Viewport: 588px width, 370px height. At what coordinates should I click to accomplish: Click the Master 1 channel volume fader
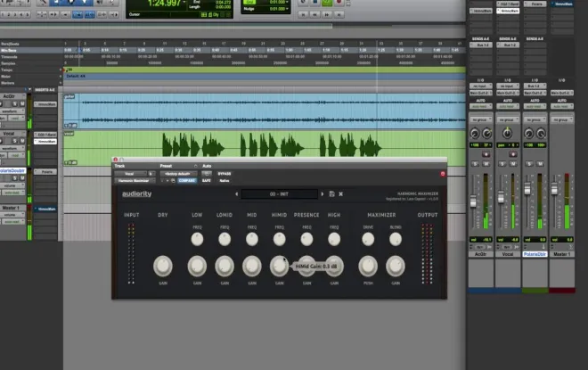tap(554, 188)
